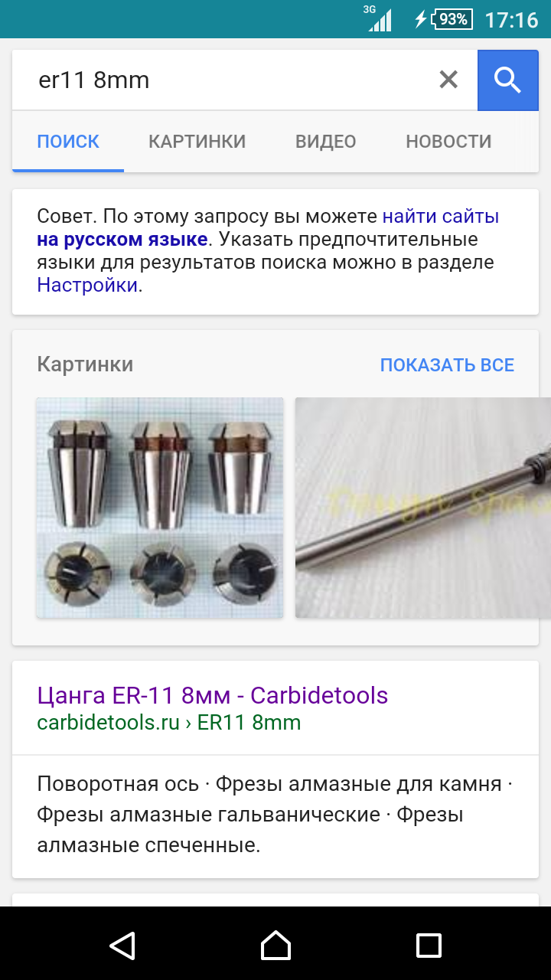Tap the blue magnifier search button
The width and height of the screenshot is (551, 980).
[508, 80]
